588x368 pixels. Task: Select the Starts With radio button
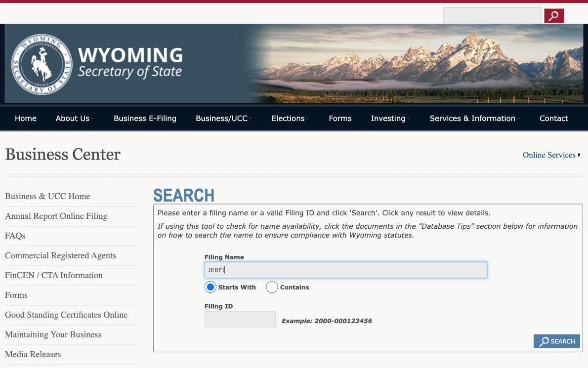coord(210,287)
